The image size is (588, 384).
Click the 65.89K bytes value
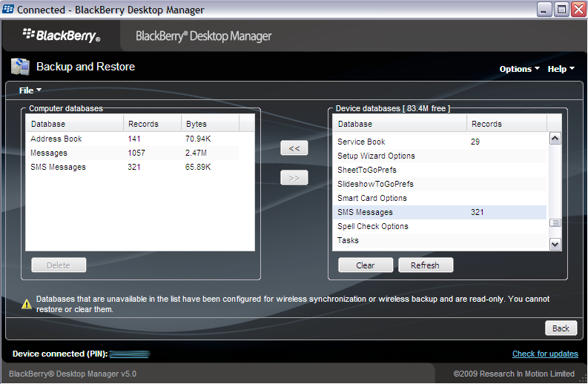coord(198,167)
